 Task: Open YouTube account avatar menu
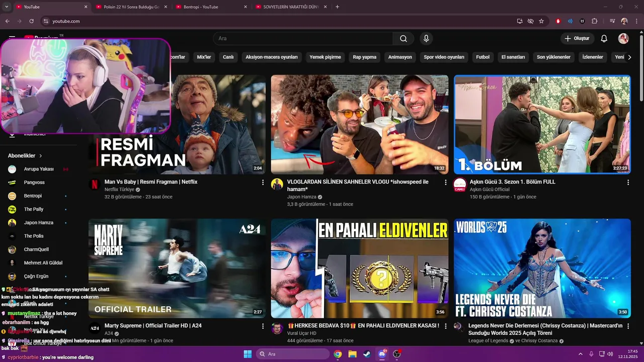click(623, 39)
